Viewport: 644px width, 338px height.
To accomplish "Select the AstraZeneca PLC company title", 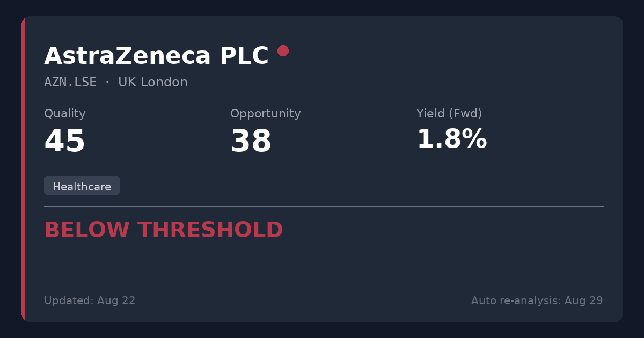I will point(156,56).
